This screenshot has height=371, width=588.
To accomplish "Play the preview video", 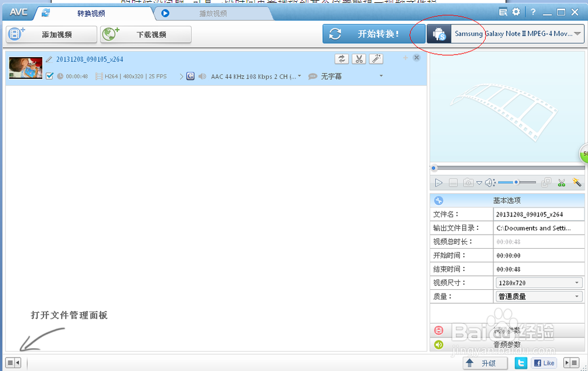I will 439,183.
